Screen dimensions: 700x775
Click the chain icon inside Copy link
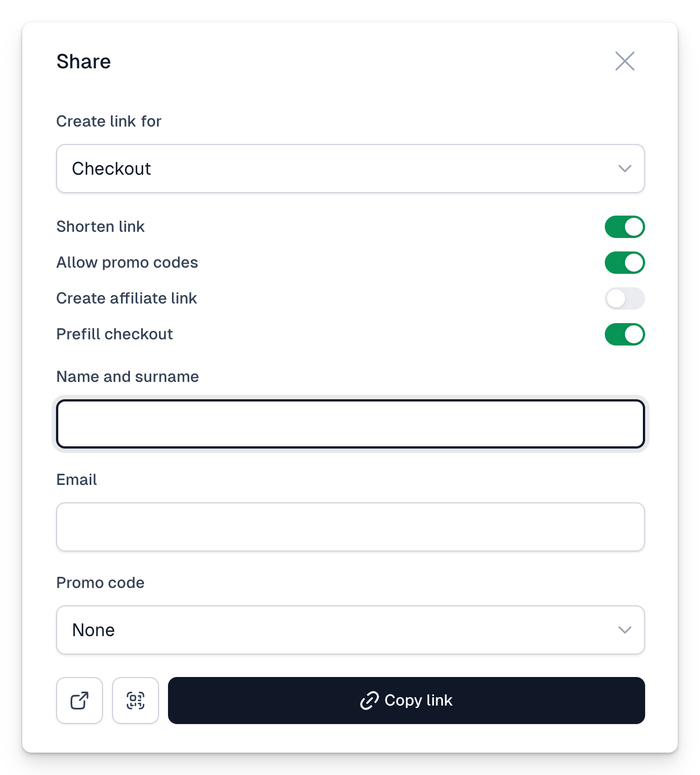pyautogui.click(x=370, y=701)
